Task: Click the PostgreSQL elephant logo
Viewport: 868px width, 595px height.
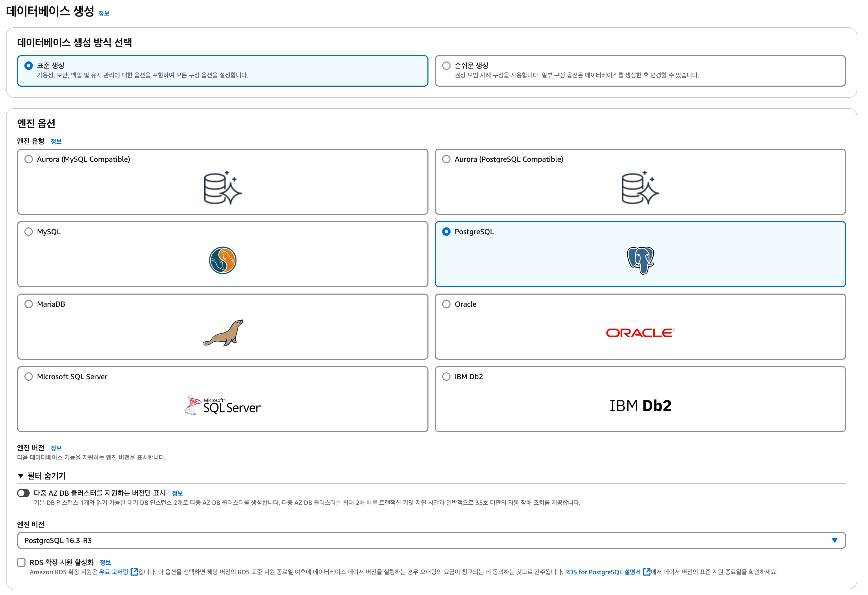Action: pos(640,260)
